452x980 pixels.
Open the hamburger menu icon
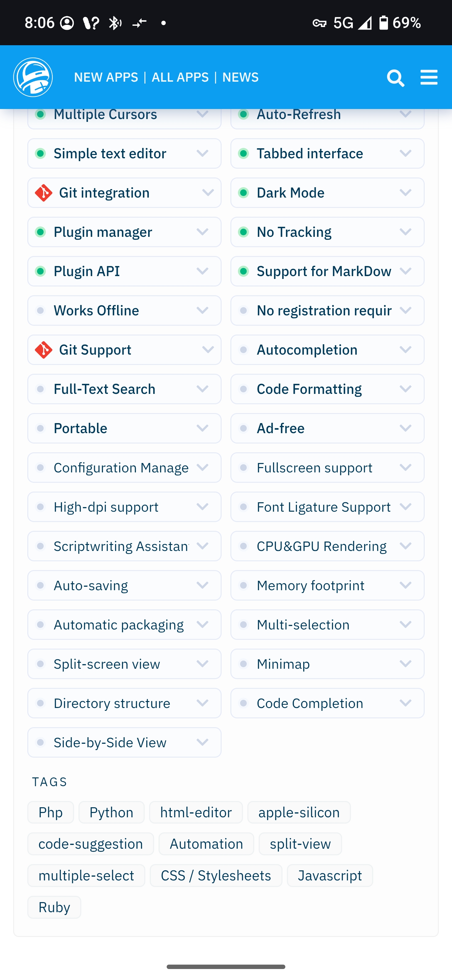pyautogui.click(x=429, y=77)
